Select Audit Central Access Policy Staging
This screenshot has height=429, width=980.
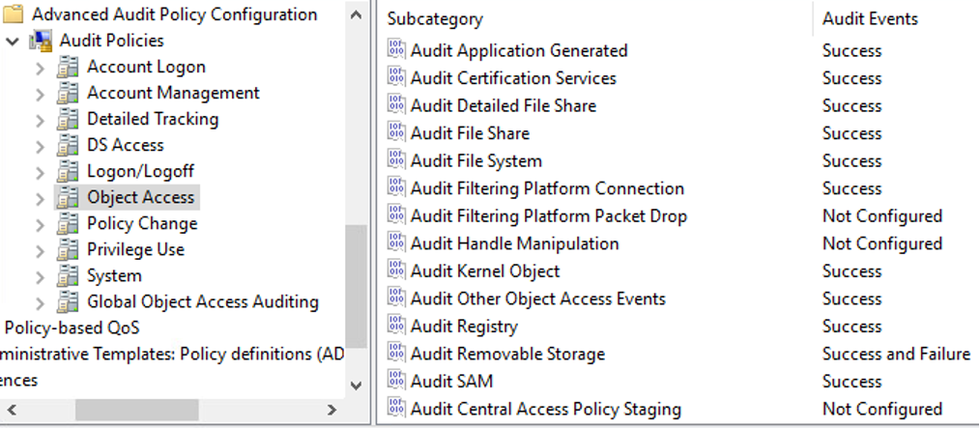coord(545,409)
